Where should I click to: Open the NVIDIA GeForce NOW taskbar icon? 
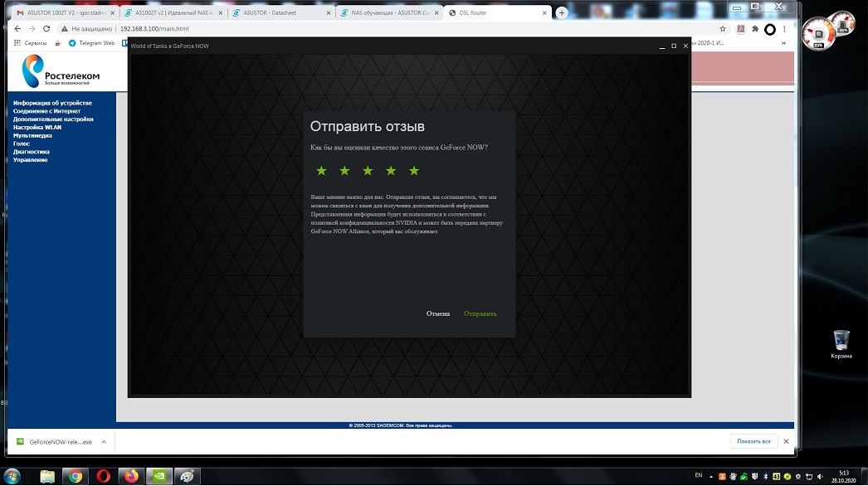point(160,476)
